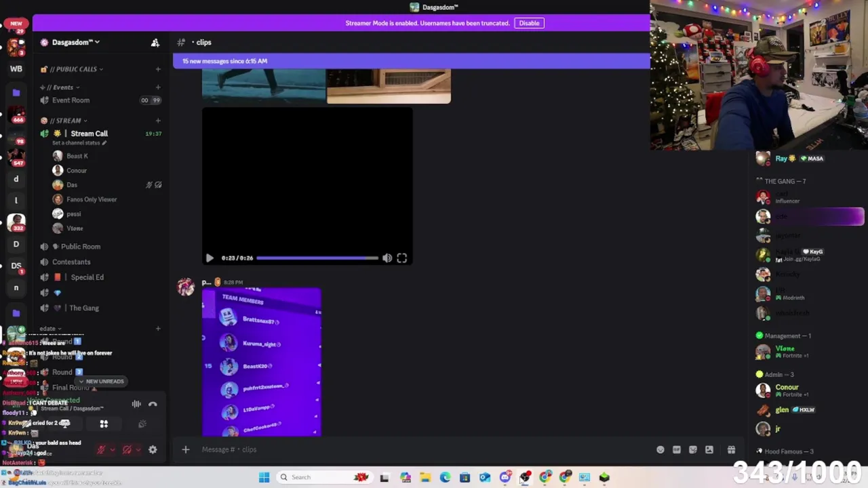This screenshot has height=488, width=868.
Task: Click the plus attach button in message box
Action: tap(185, 449)
